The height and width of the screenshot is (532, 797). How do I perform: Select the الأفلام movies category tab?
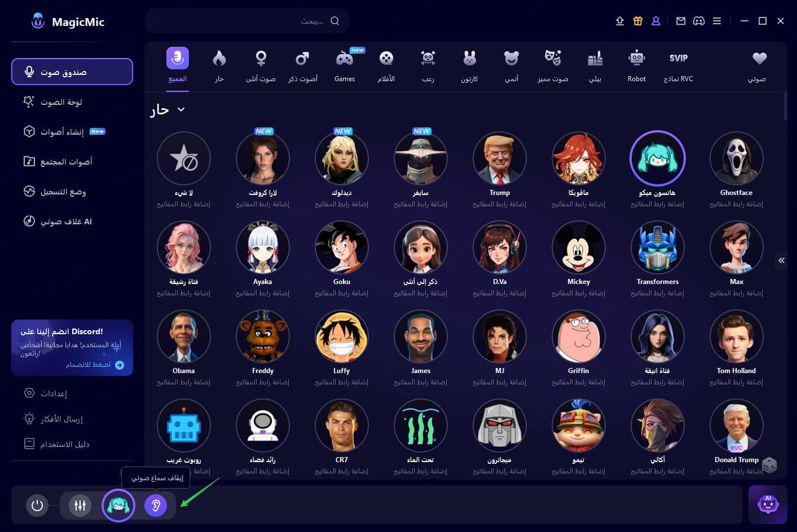pyautogui.click(x=386, y=65)
